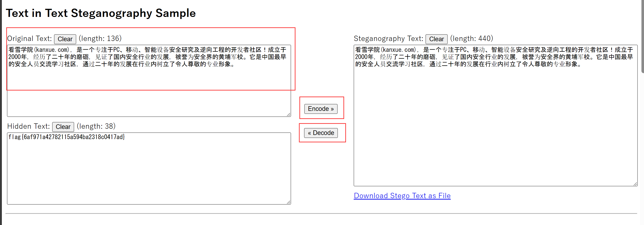Clear the Steganography Text field
Screen dimensions: 644x225
coord(436,39)
